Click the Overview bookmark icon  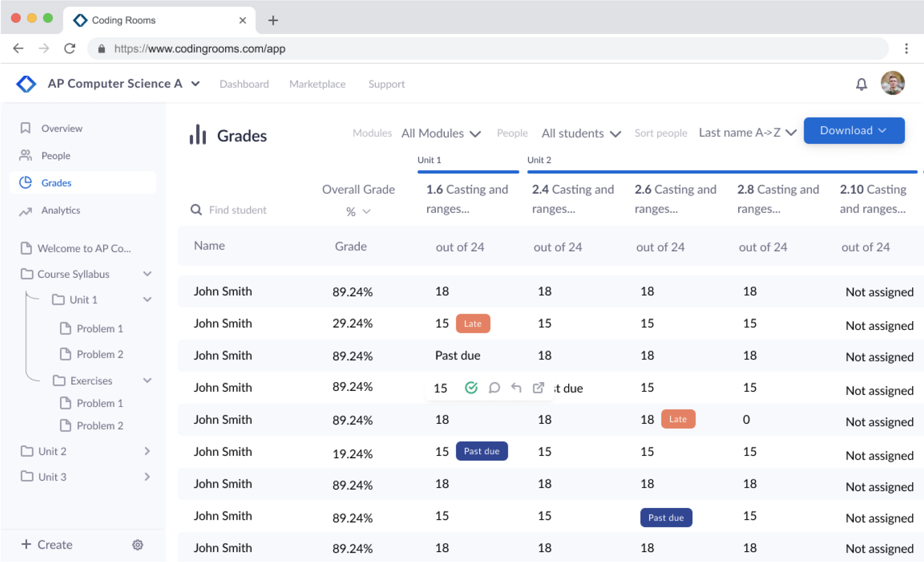[26, 128]
